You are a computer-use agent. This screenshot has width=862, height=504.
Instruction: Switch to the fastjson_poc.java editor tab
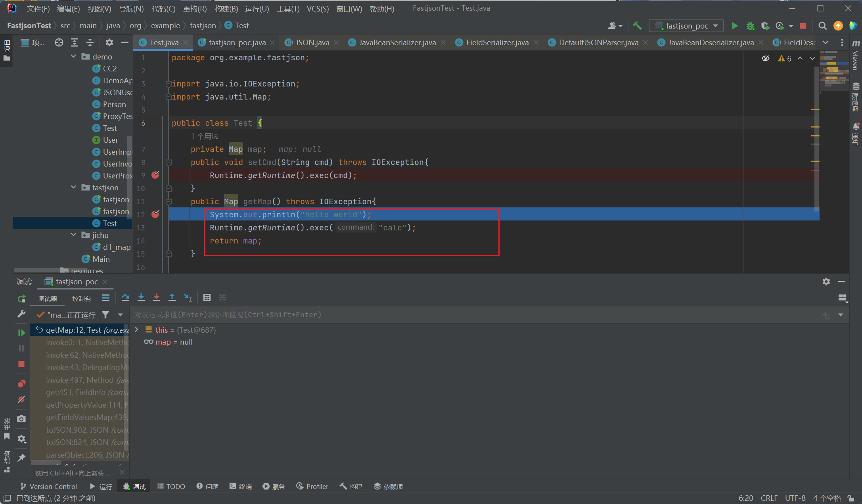(x=237, y=42)
